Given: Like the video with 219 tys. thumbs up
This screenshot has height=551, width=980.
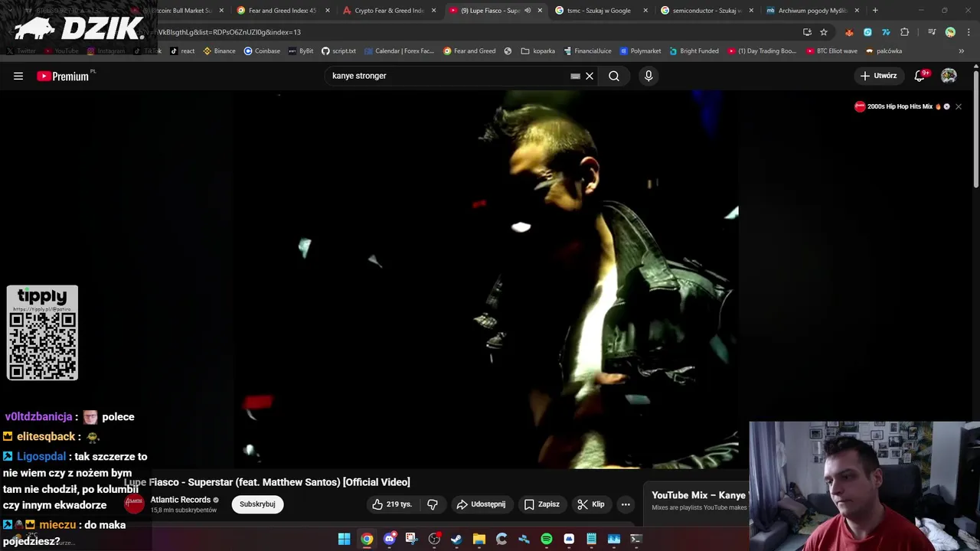Looking at the screenshot, I should point(393,504).
